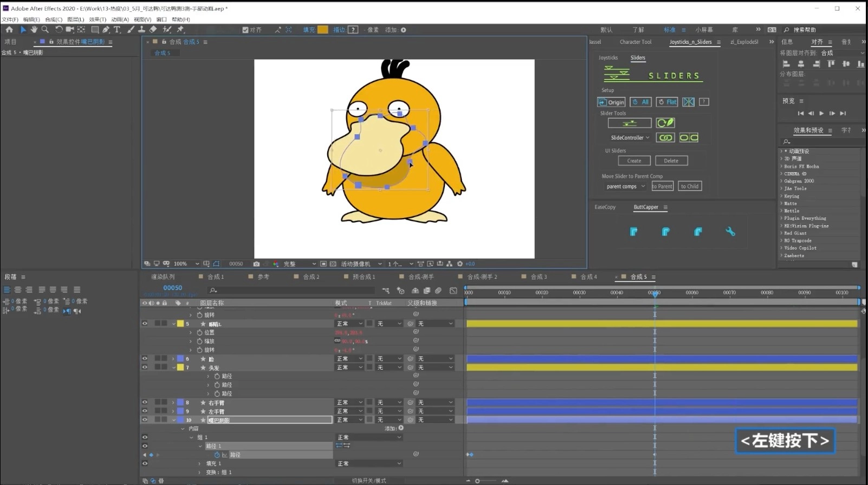Pick the Type text tool
The image size is (868, 485).
(x=117, y=30)
